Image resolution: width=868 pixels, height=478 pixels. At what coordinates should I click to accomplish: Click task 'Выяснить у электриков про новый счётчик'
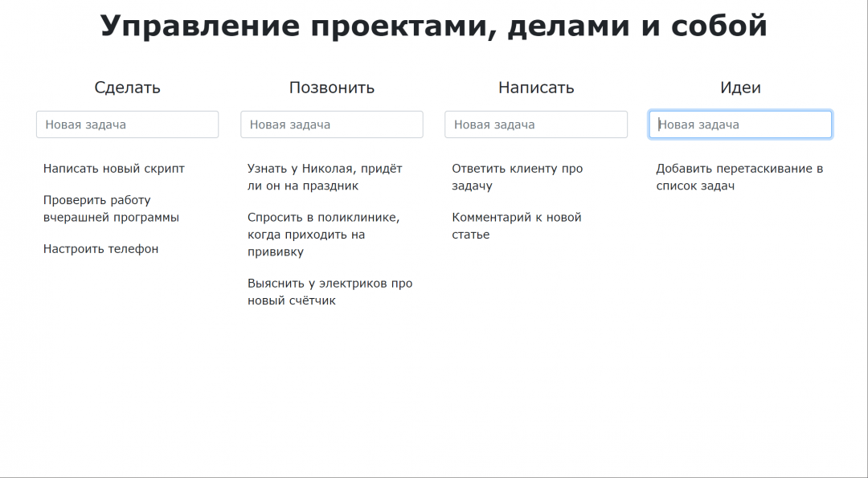point(330,292)
